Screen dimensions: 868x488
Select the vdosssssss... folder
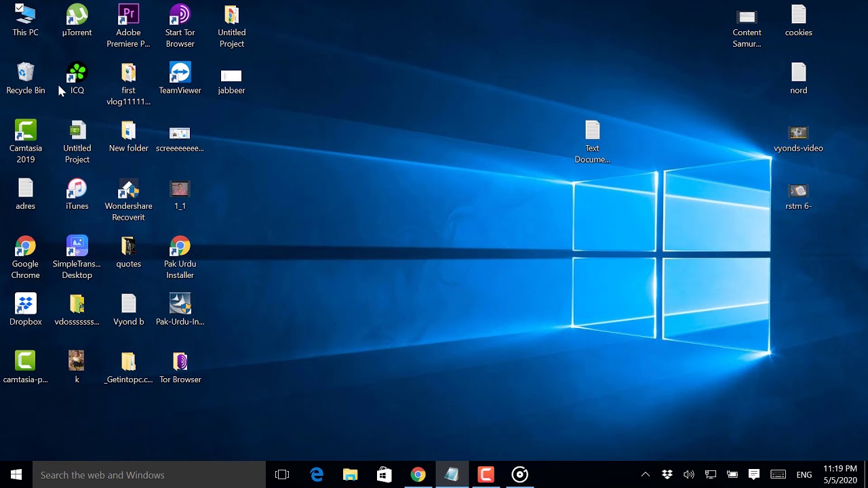tap(77, 310)
